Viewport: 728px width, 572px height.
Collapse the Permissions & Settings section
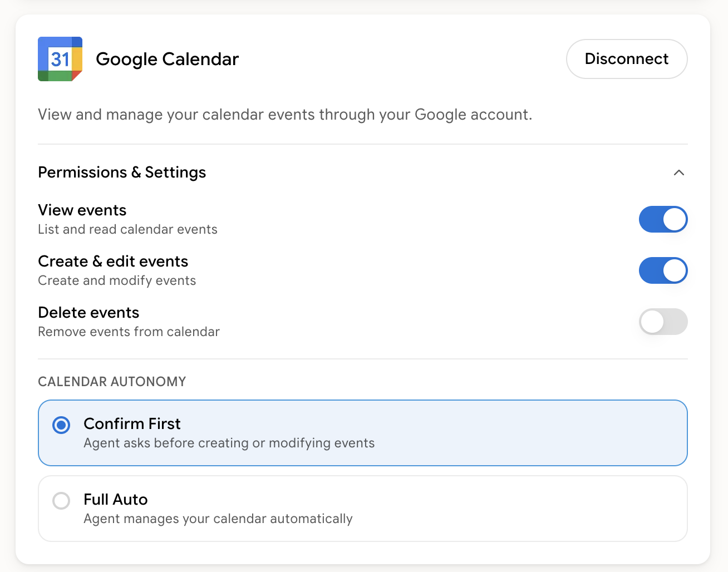tap(678, 172)
